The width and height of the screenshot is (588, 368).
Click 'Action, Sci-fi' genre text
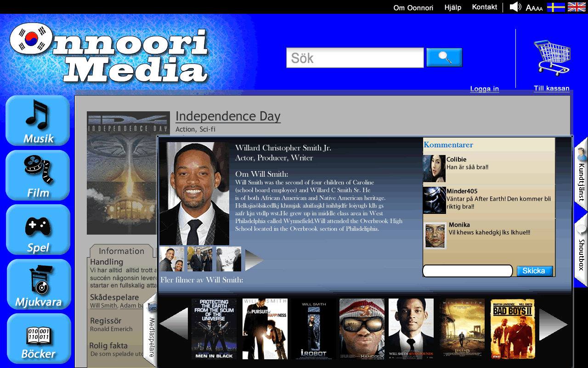click(195, 129)
